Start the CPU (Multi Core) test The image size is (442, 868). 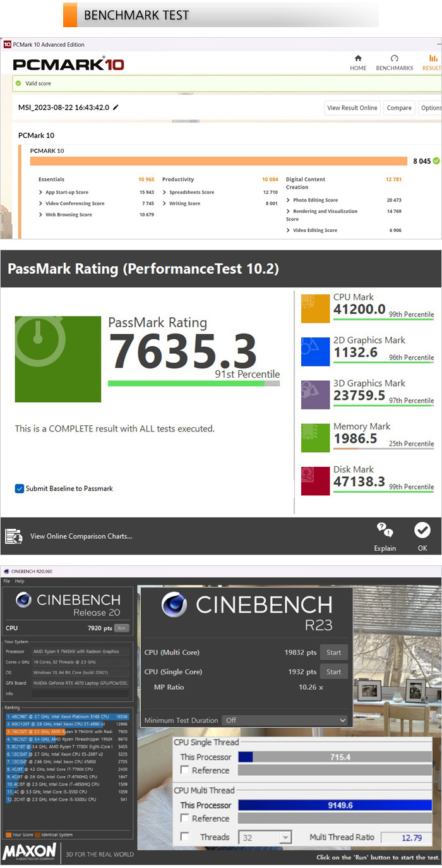(333, 653)
